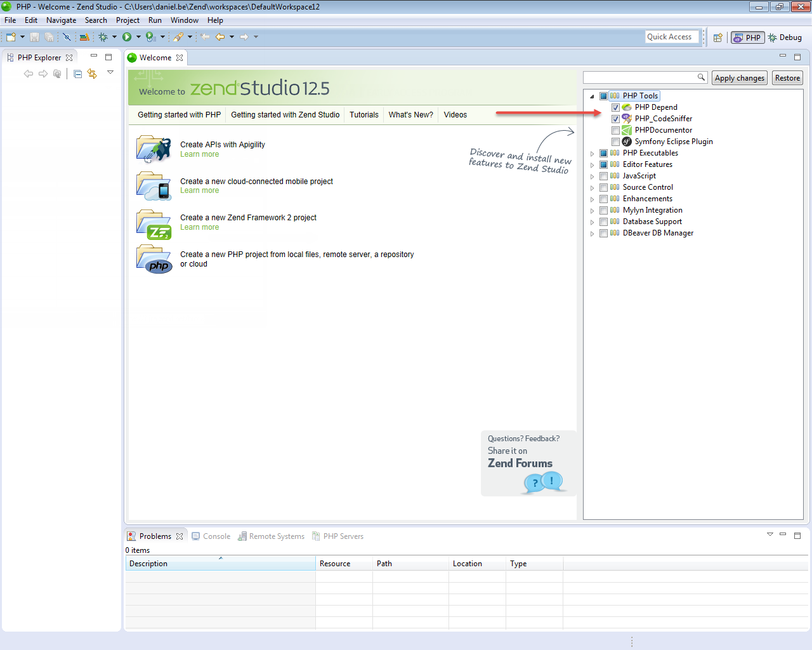Switch to the Debug perspective

(785, 37)
